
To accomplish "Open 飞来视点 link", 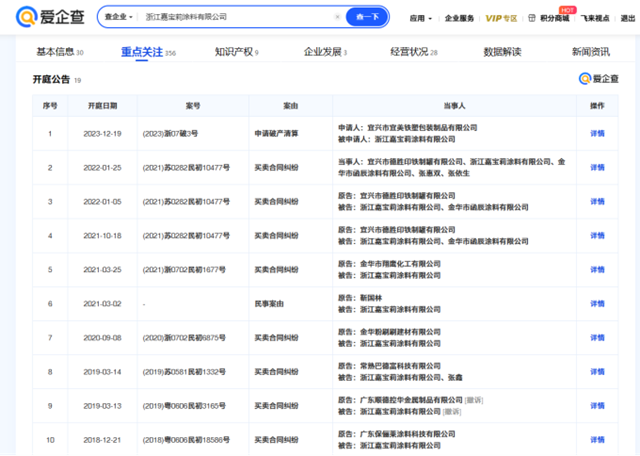I will 595,18.
